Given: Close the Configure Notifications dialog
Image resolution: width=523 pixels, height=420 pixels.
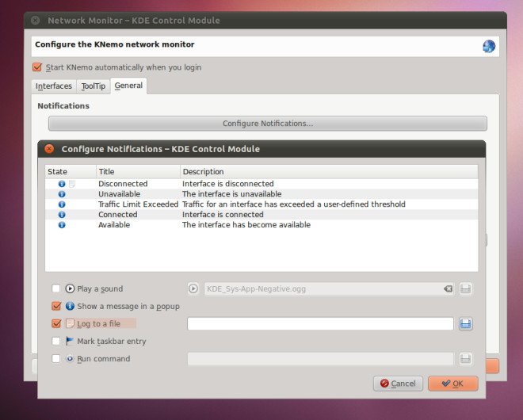Looking at the screenshot, I should coord(49,149).
